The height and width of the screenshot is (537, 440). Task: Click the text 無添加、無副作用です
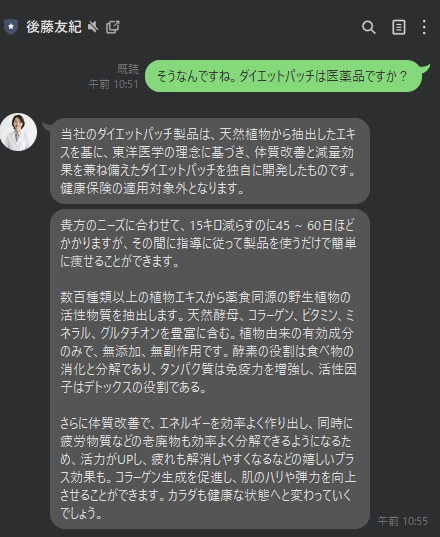click(x=165, y=351)
